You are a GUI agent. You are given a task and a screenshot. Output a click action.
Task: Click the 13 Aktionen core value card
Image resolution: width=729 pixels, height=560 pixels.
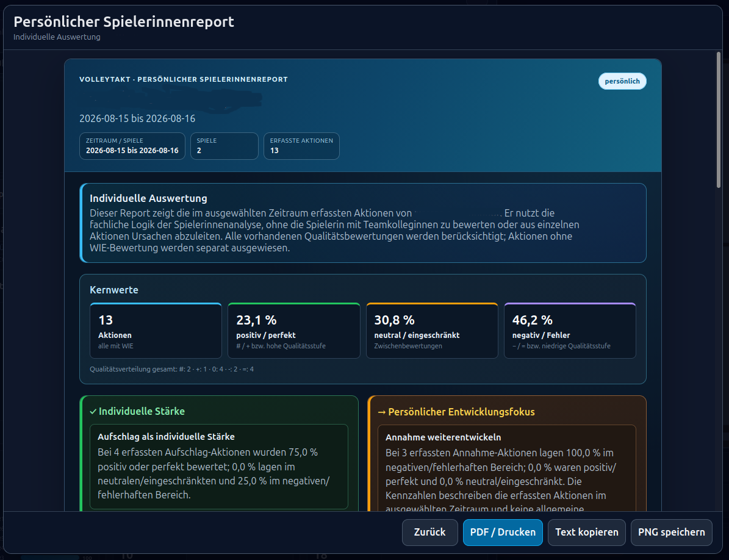(x=156, y=331)
